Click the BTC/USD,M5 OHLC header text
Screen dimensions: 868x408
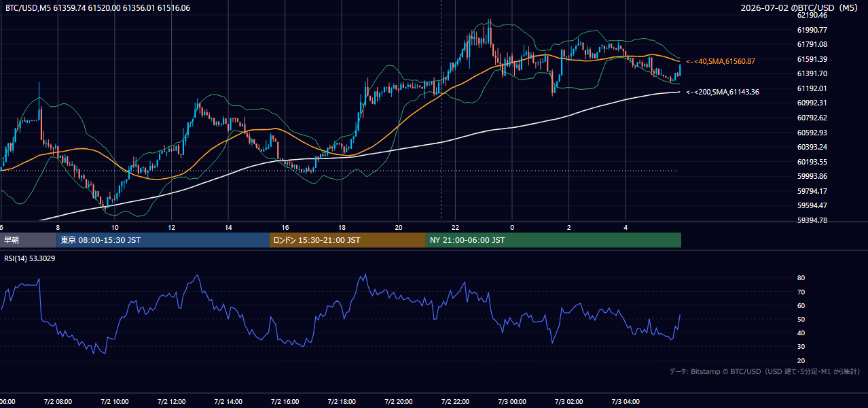click(x=98, y=7)
